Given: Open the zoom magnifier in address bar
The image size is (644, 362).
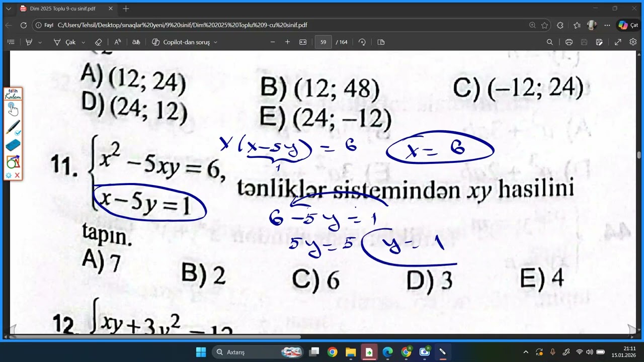Looking at the screenshot, I should point(532,25).
